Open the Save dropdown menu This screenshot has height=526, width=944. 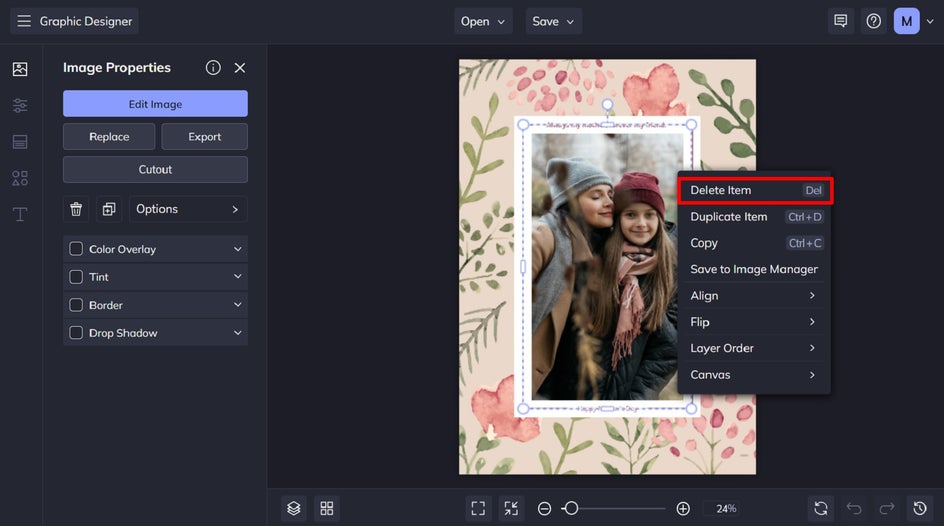pyautogui.click(x=553, y=21)
